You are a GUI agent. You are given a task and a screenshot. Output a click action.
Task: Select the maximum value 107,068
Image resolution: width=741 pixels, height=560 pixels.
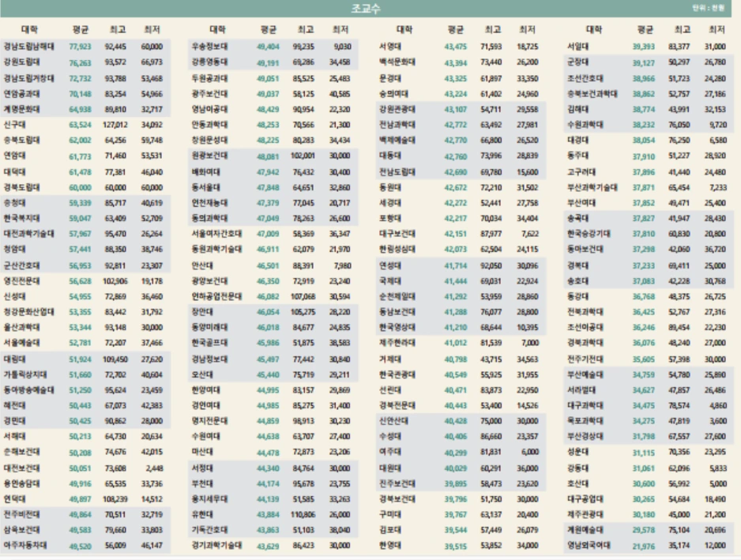click(x=303, y=297)
